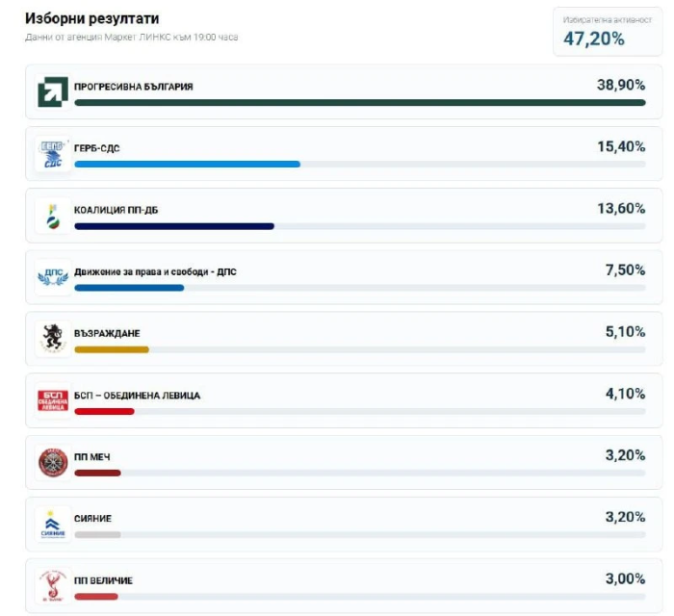Select the ПРОГРЕСИВНА БЪЛГАРИЯ party name
The image size is (674, 616).
pyautogui.click(x=133, y=87)
